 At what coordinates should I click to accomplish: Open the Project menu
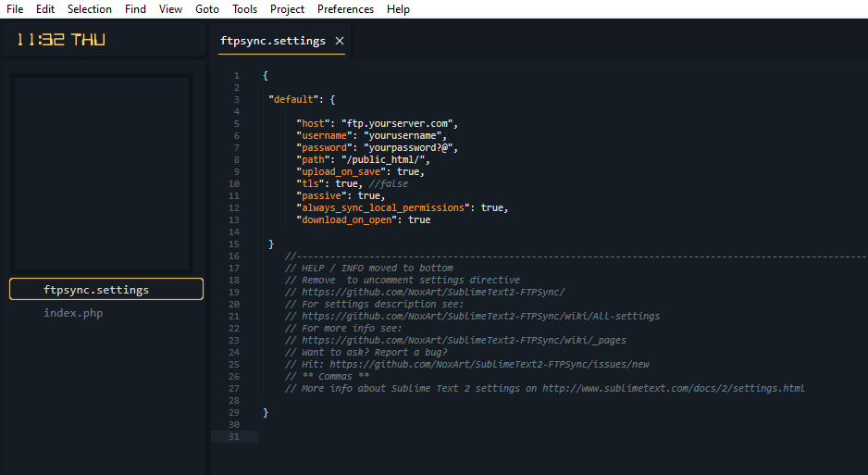tap(287, 9)
